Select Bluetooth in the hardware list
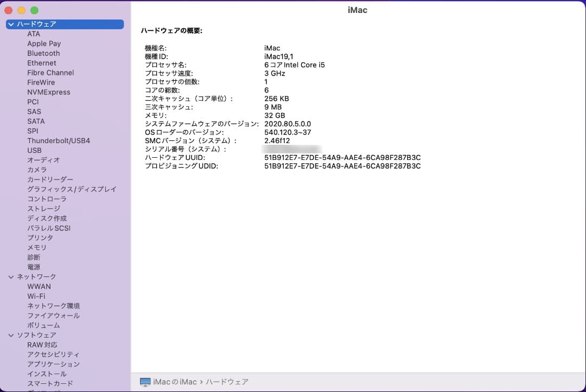The height and width of the screenshot is (392, 586). [x=43, y=53]
